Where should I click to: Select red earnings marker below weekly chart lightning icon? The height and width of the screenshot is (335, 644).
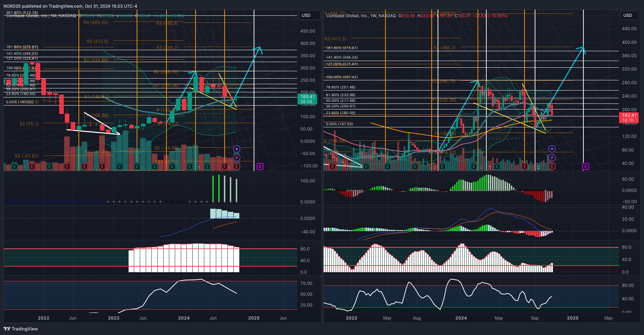point(552,166)
